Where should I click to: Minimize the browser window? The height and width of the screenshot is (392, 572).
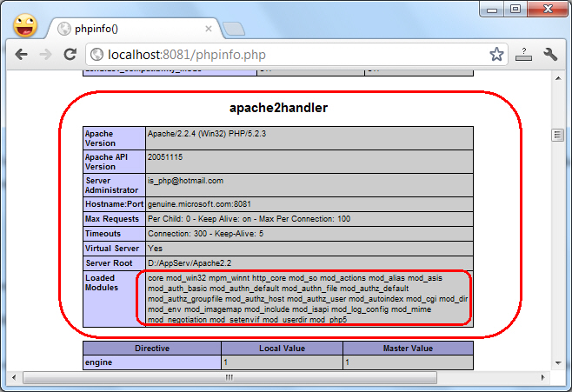pos(492,10)
